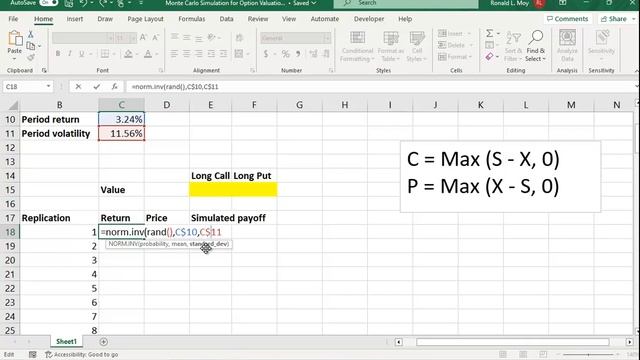Add a new sheet with plus button

click(x=104, y=342)
